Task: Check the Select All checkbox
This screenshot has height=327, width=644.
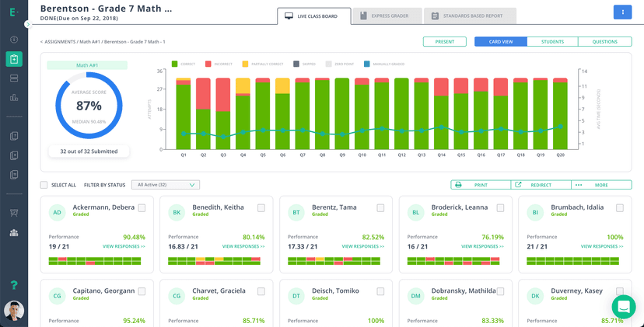Action: pos(44,185)
